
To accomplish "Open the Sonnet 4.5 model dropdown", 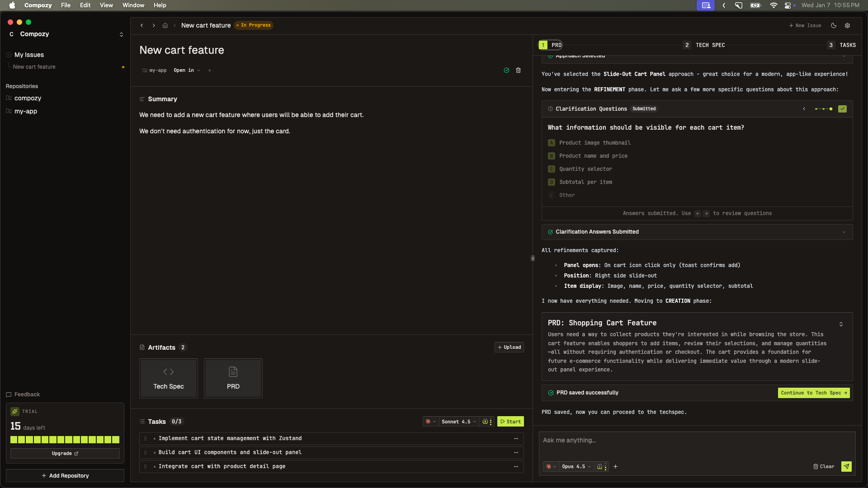I will 458,422.
